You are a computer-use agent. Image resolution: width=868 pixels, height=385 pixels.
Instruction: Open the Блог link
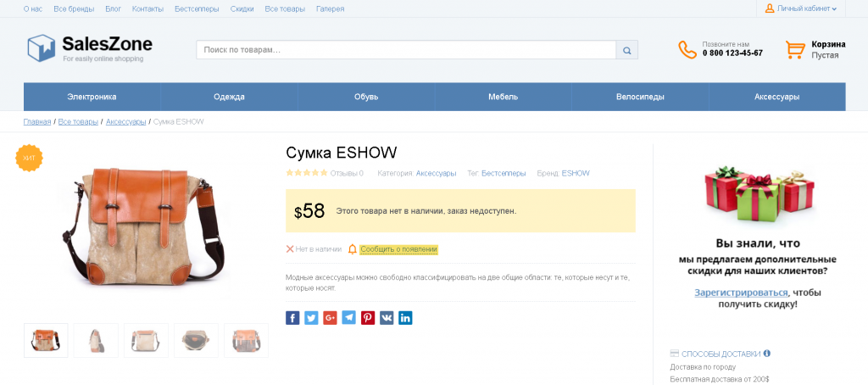coord(113,8)
